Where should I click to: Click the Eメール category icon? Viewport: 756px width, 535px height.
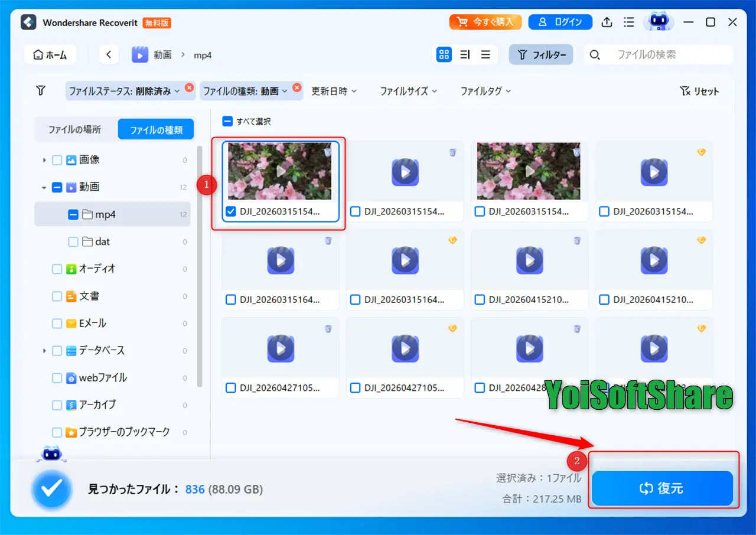coord(71,323)
